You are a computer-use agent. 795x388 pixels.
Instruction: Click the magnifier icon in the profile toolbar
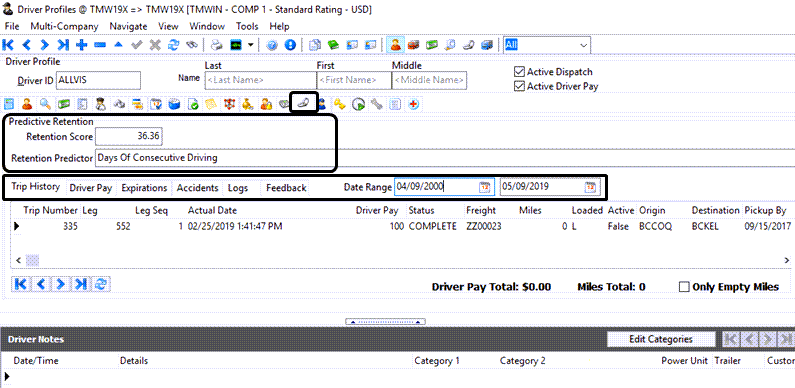click(x=45, y=104)
